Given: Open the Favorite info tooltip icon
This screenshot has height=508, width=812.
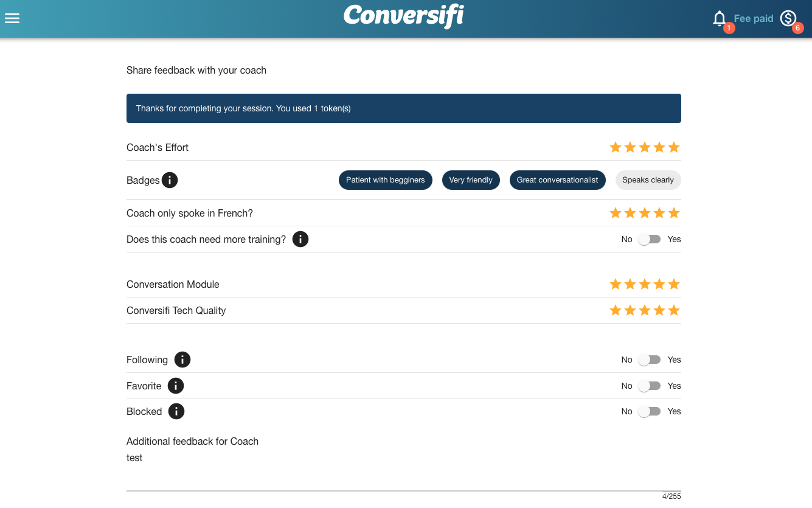Looking at the screenshot, I should coord(175,386).
